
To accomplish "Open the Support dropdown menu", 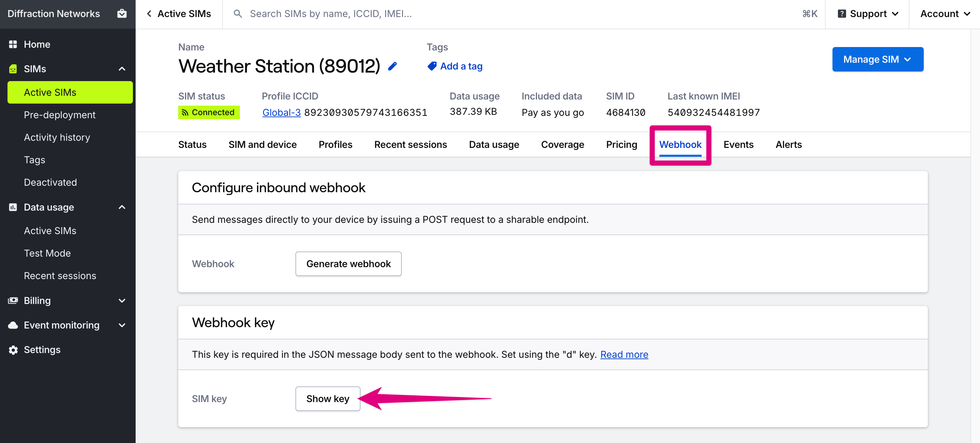I will (x=868, y=14).
